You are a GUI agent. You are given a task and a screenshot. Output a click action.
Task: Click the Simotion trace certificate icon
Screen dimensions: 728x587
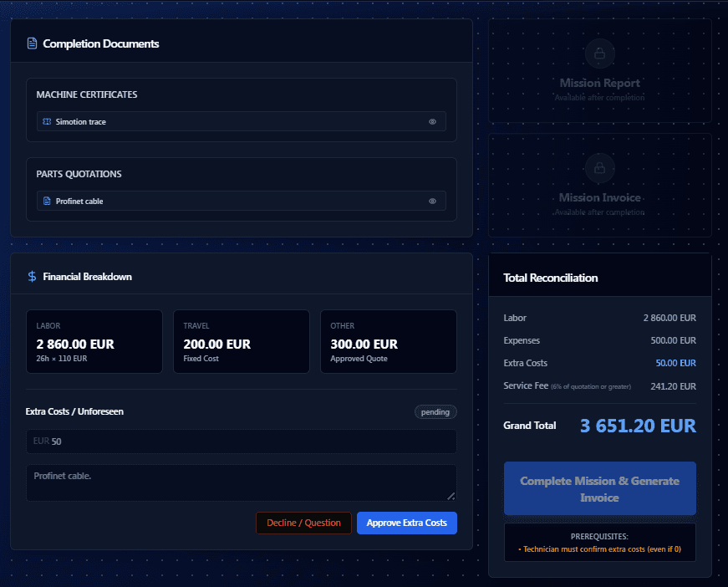47,122
